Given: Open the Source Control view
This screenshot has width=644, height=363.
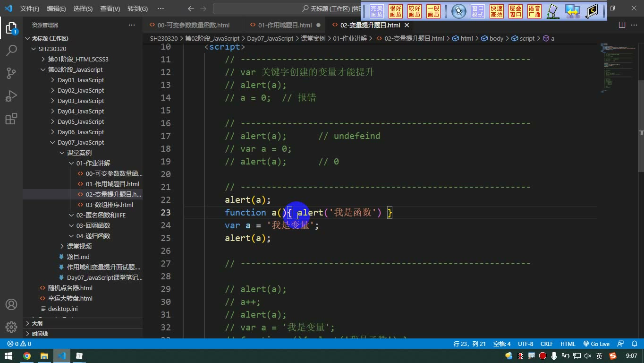Looking at the screenshot, I should click(x=11, y=73).
